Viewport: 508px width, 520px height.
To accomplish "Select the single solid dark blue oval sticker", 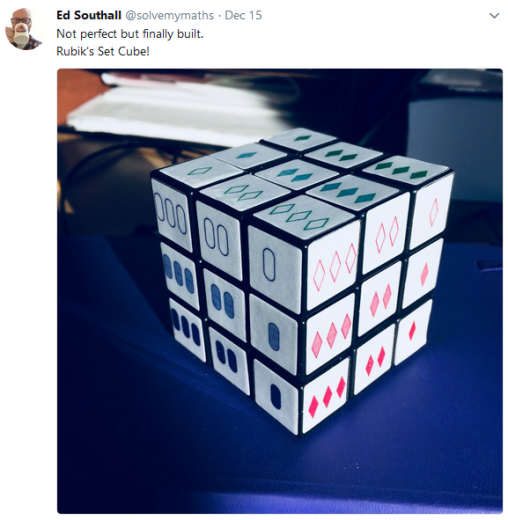I will coord(276,396).
